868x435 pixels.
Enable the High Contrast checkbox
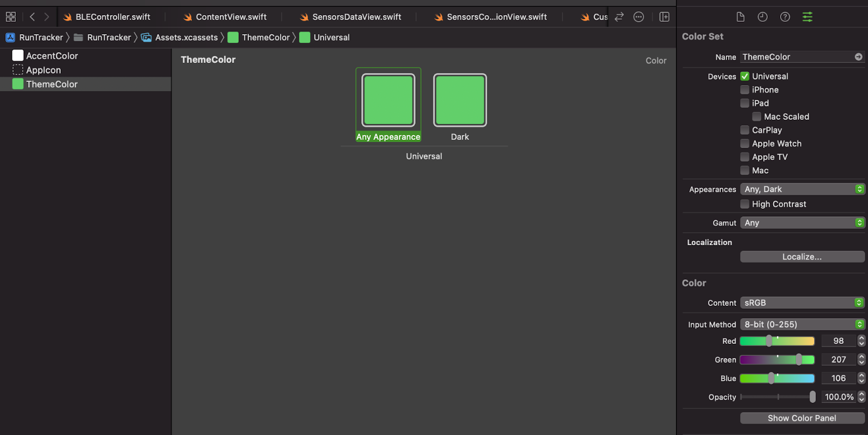pos(745,204)
